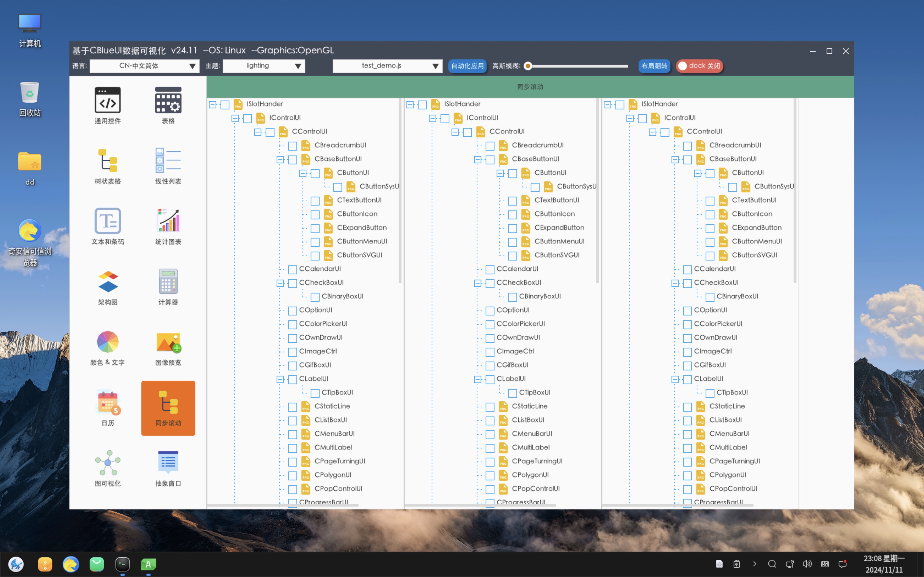Click the 自动化应用 button
924x577 pixels.
point(467,66)
